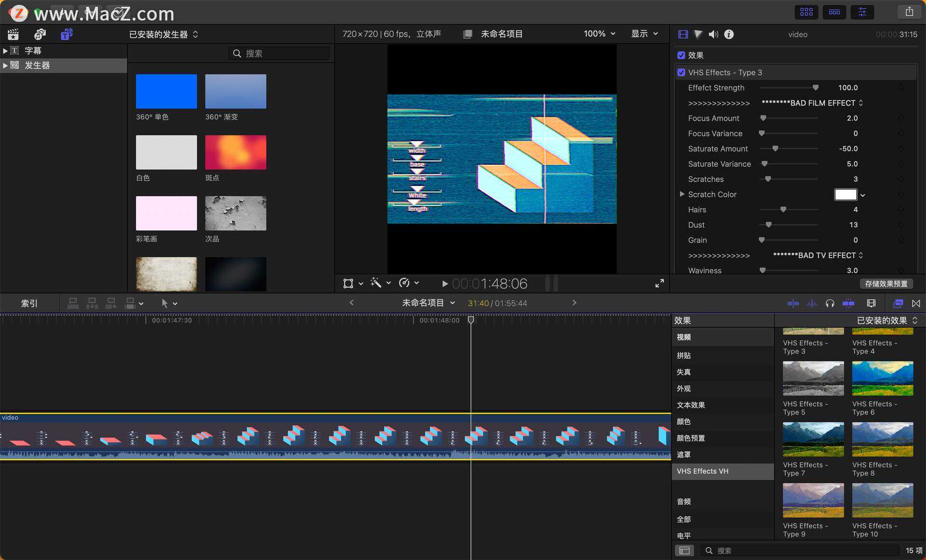The height and width of the screenshot is (560, 926).
Task: Click the generators 搜索 search field
Action: 279,53
